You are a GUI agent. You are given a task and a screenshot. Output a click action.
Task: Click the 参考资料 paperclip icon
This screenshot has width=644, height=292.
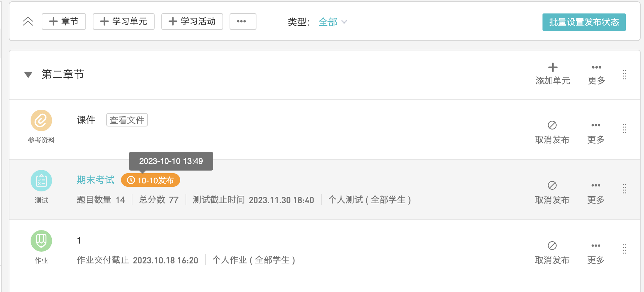coord(41,120)
